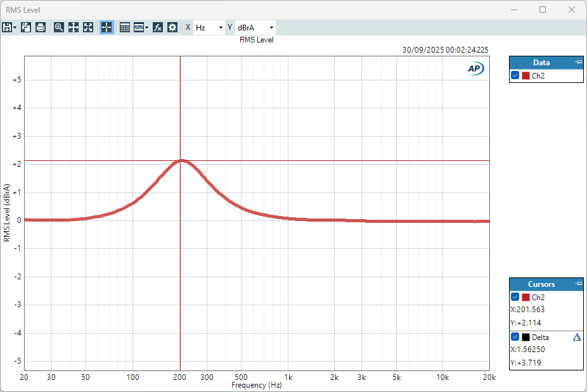Pin the Data panel
This screenshot has height=392, width=587.
[577, 62]
